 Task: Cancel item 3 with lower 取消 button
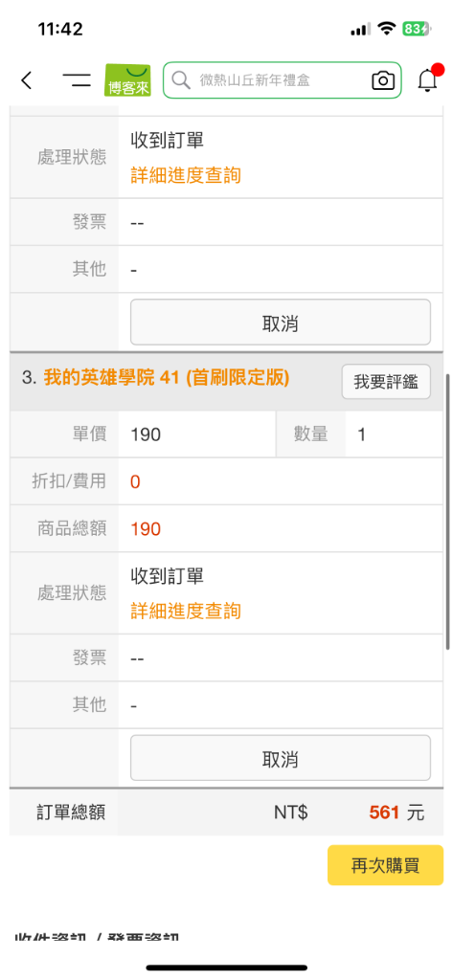(281, 759)
